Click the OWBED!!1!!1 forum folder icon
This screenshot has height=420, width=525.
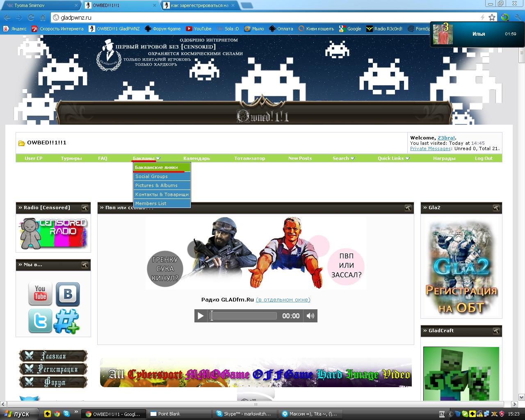point(21,143)
